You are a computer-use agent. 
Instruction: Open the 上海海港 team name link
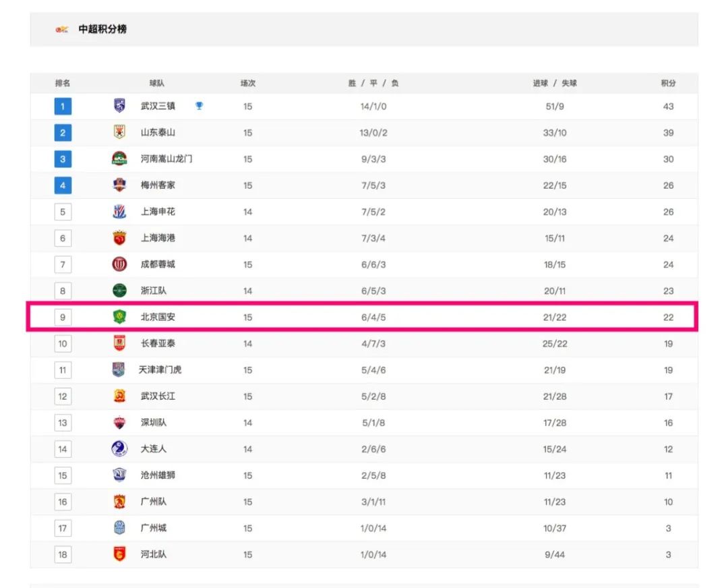point(158,238)
